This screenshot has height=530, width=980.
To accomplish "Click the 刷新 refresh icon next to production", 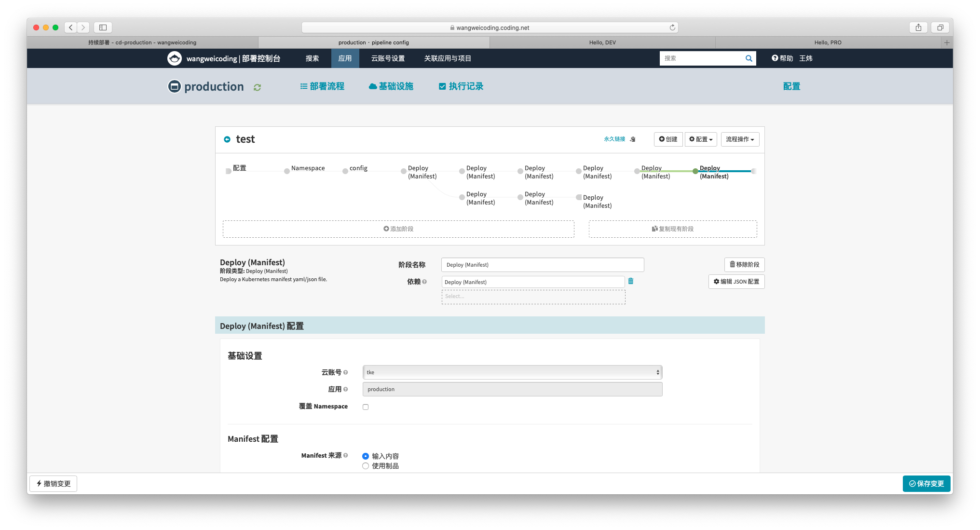I will pyautogui.click(x=257, y=86).
